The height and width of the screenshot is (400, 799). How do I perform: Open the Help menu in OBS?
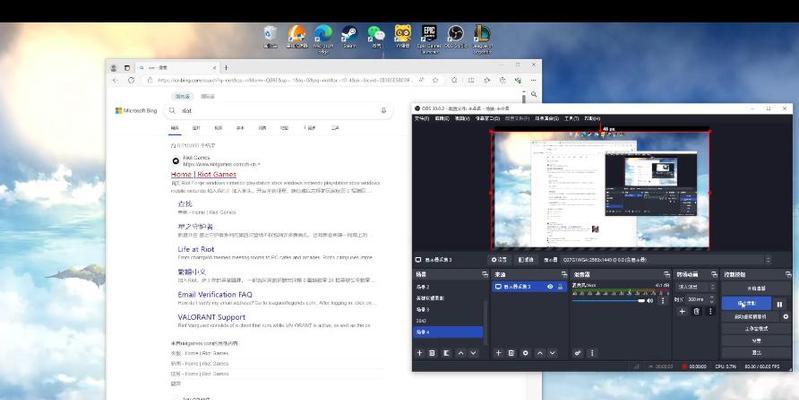(x=592, y=118)
